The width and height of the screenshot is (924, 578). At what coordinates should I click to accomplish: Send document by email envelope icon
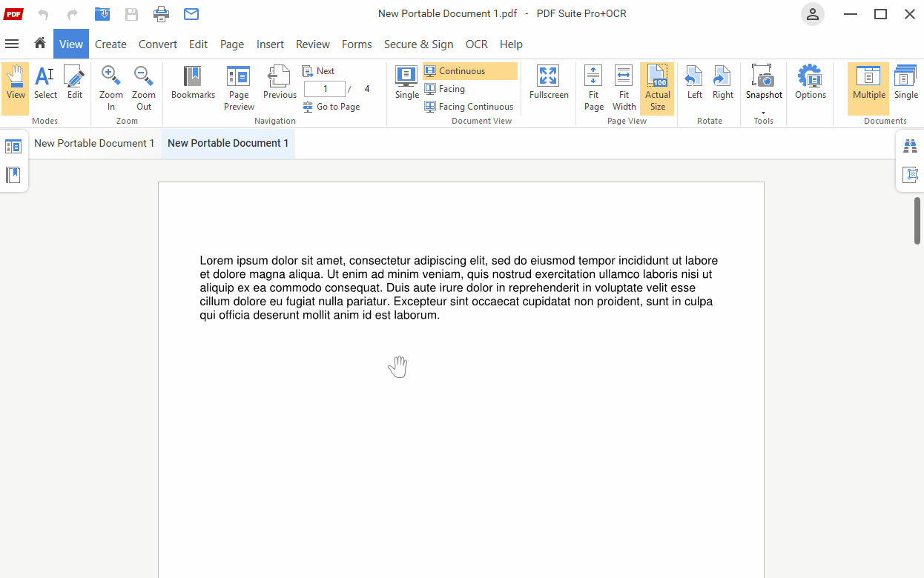tap(191, 14)
